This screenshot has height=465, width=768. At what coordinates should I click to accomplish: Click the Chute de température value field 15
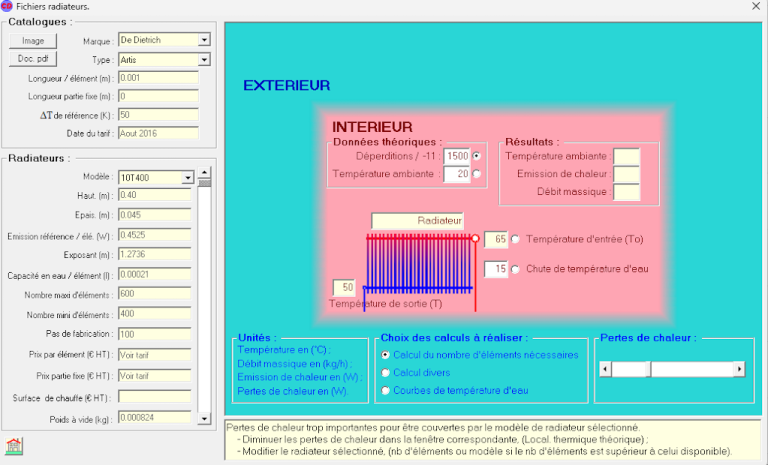(x=496, y=269)
